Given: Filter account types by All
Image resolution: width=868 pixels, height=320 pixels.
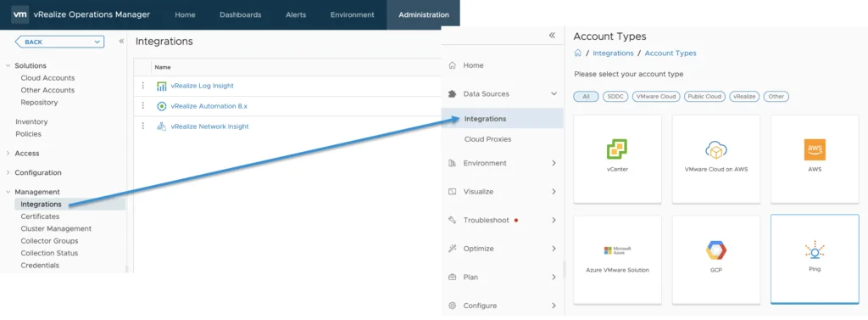Looking at the screenshot, I should click(x=586, y=97).
